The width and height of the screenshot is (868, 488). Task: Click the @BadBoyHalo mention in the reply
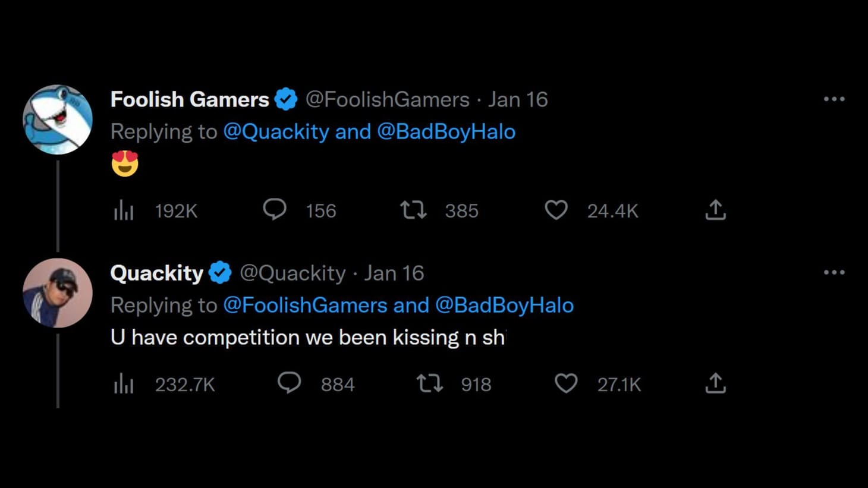click(x=506, y=304)
